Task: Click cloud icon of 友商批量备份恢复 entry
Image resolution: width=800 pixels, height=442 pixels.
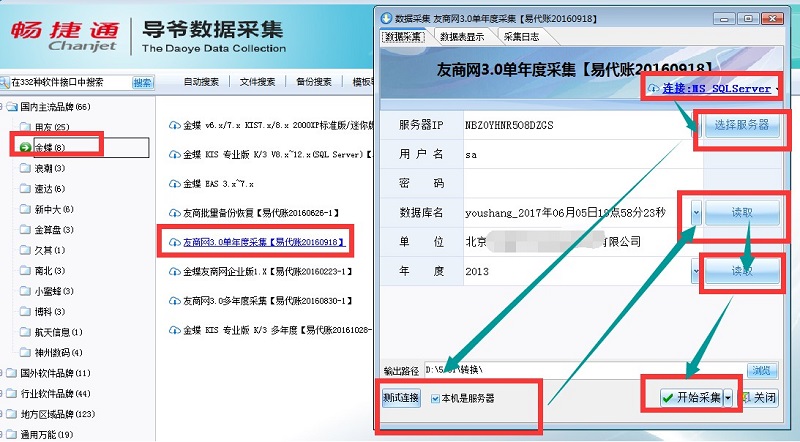Action: point(174,213)
